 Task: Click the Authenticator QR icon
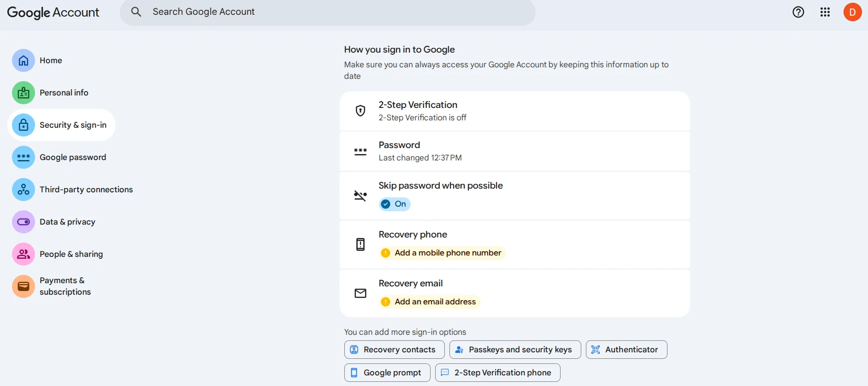point(596,350)
